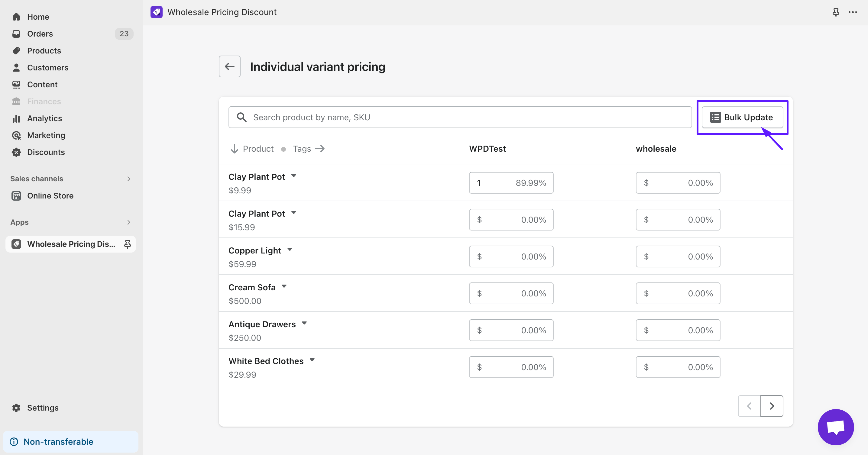The image size is (868, 455).
Task: Open Customers in the sidebar menu
Action: tap(71, 67)
